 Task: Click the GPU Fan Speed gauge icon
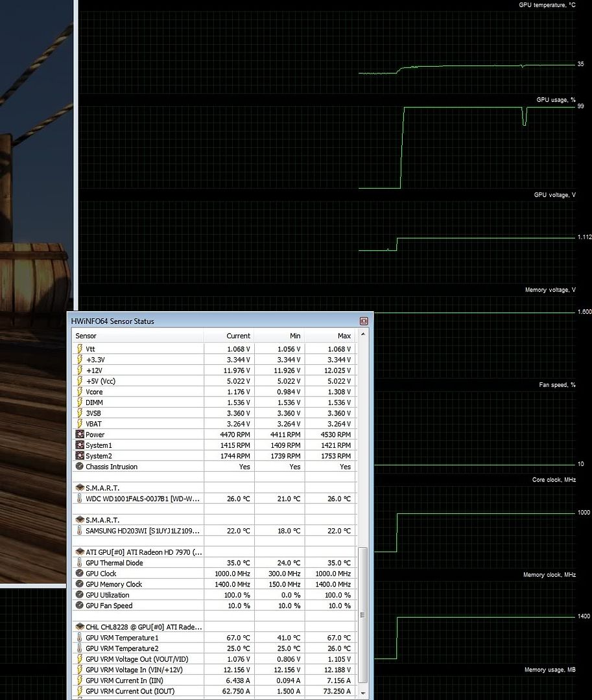coord(80,606)
